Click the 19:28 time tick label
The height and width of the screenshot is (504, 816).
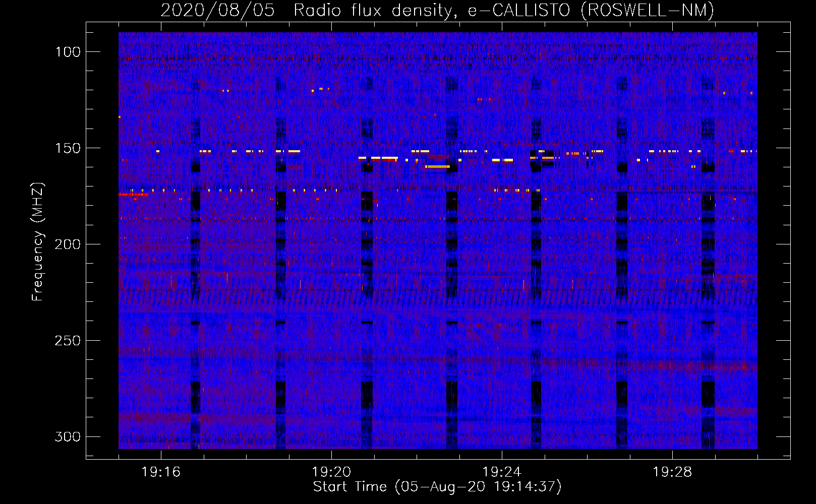pos(672,472)
